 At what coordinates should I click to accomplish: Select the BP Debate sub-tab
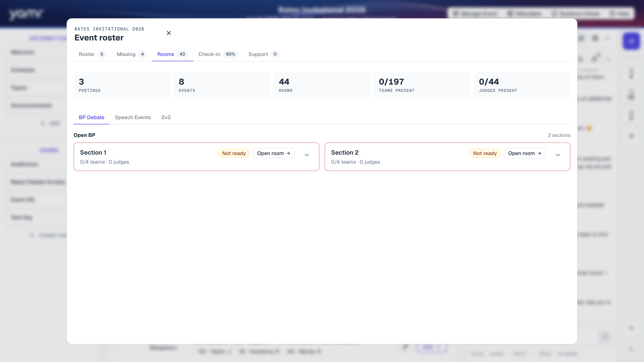tap(92, 117)
